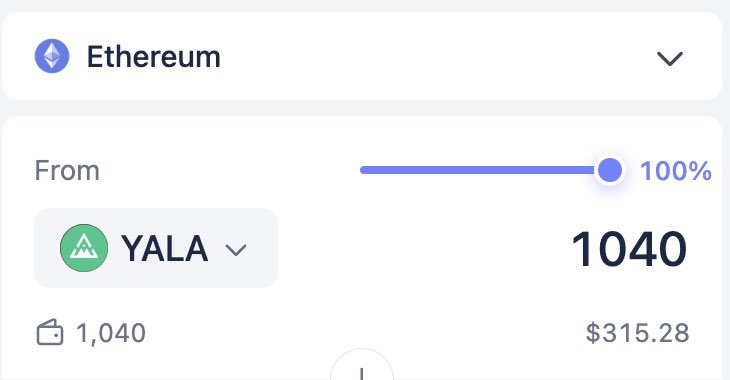730x380 pixels.
Task: Click the slider handle at 100%
Action: (609, 170)
